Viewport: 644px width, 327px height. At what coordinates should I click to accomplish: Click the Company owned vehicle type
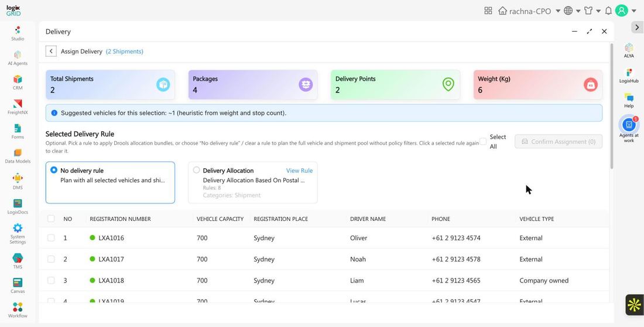544,281
